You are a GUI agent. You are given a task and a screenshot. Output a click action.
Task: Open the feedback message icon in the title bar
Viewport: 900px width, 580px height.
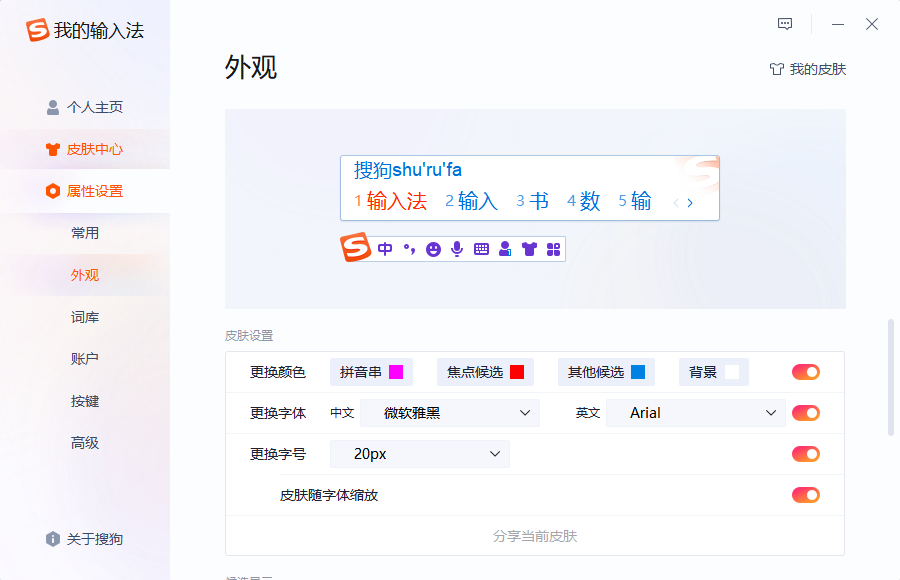[x=785, y=24]
